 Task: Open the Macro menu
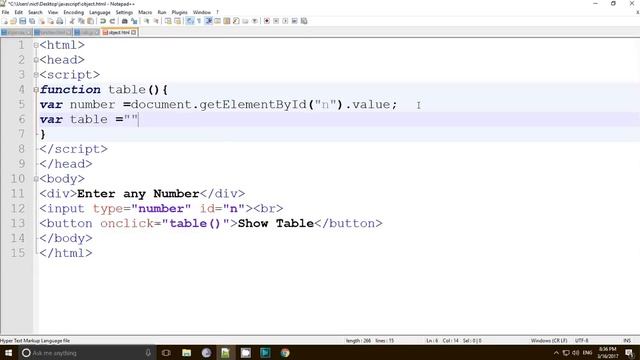[x=145, y=12]
